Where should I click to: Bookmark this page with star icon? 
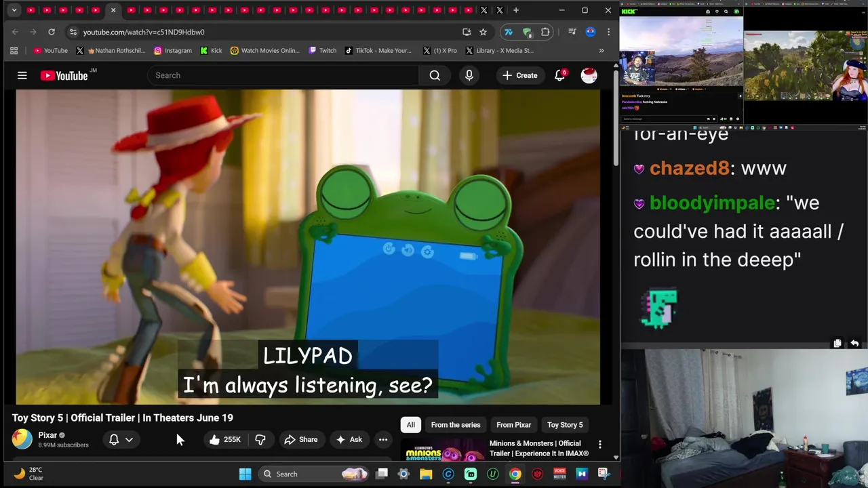pos(483,32)
